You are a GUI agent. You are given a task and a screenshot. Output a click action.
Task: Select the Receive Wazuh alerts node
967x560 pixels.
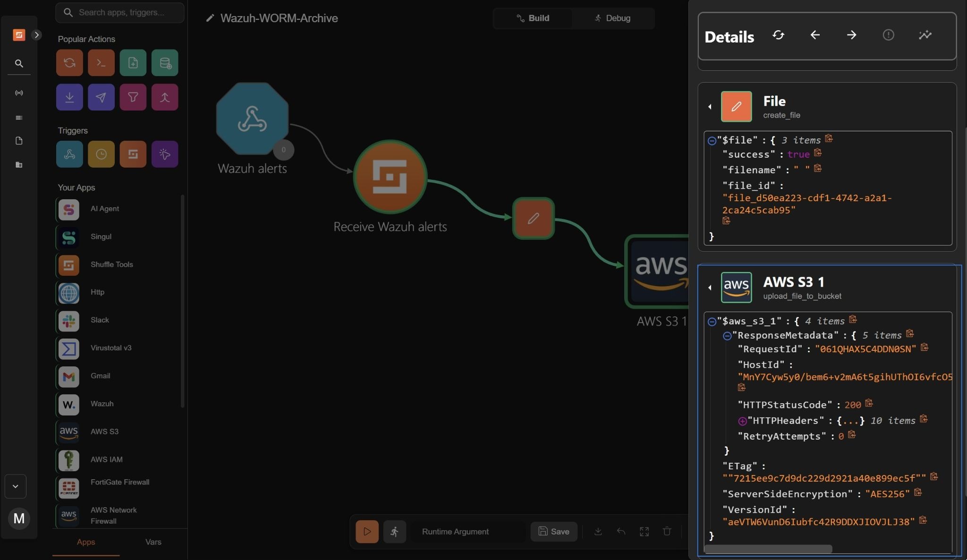click(390, 177)
